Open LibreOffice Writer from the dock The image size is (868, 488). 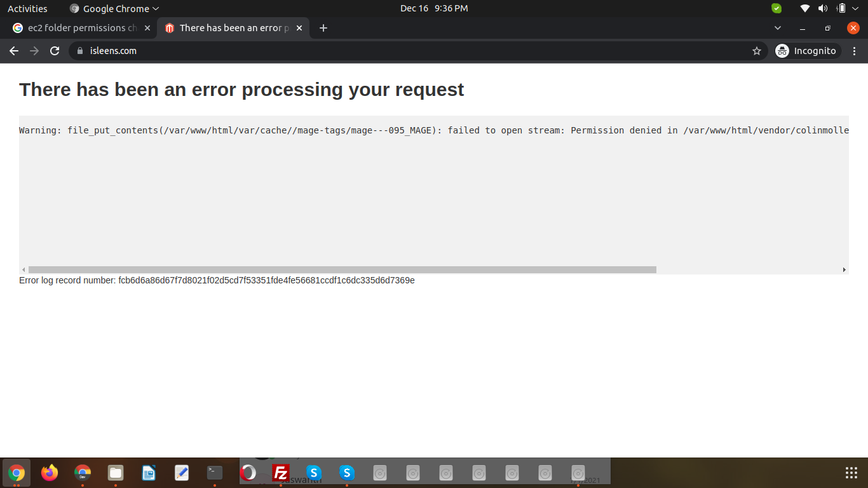(149, 473)
